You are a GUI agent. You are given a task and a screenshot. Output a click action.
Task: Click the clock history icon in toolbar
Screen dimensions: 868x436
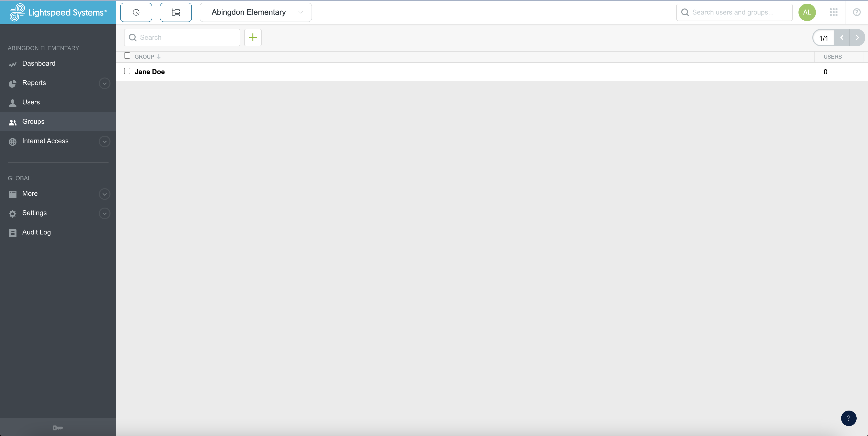136,12
